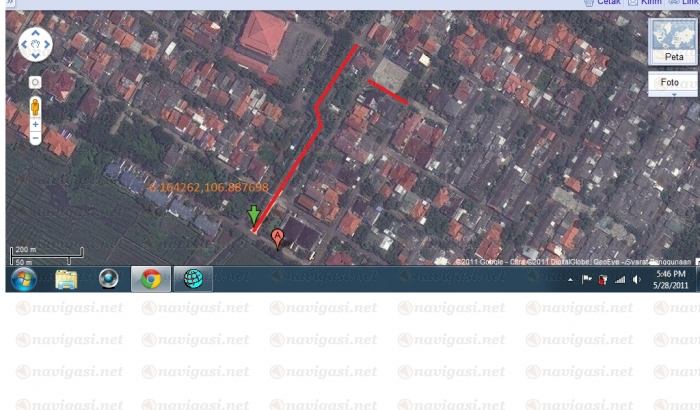Open the clock showing 5:46 PM
700x410 pixels.
[x=670, y=279]
